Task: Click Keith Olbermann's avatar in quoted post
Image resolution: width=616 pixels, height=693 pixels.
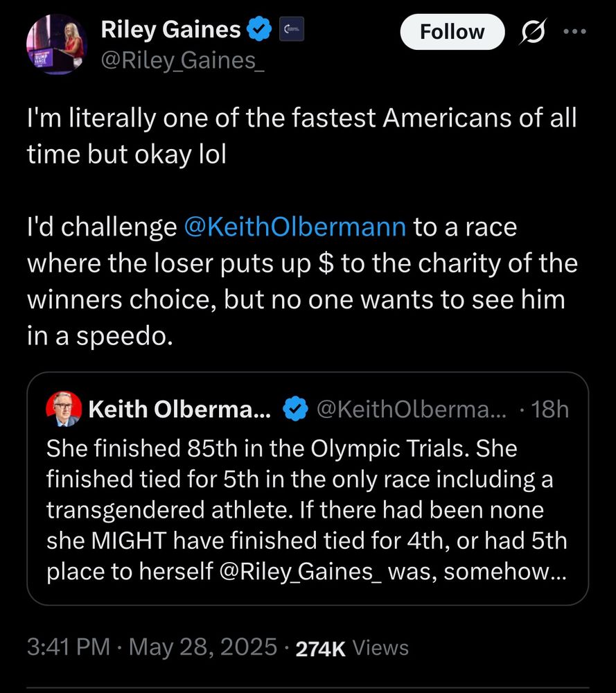Action: coord(63,410)
